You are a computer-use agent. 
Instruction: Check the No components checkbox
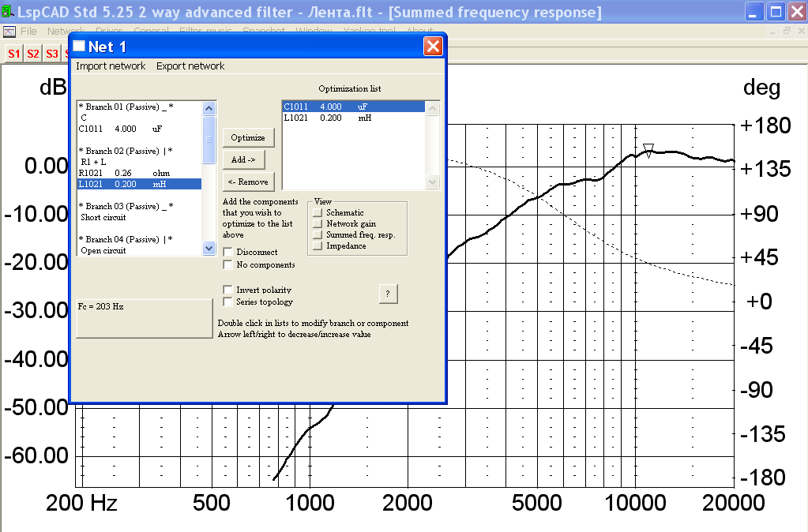pyautogui.click(x=227, y=264)
